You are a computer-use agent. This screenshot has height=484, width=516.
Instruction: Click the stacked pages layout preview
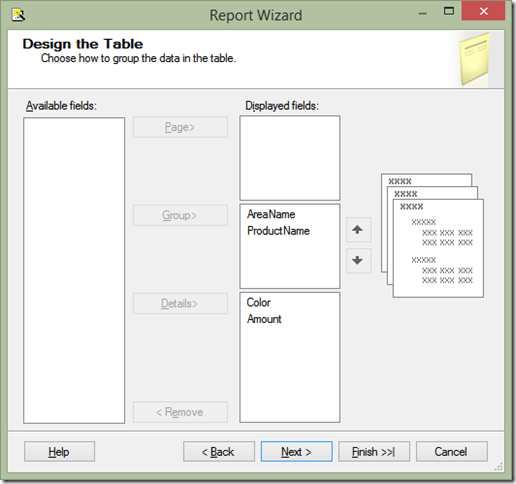click(x=432, y=235)
